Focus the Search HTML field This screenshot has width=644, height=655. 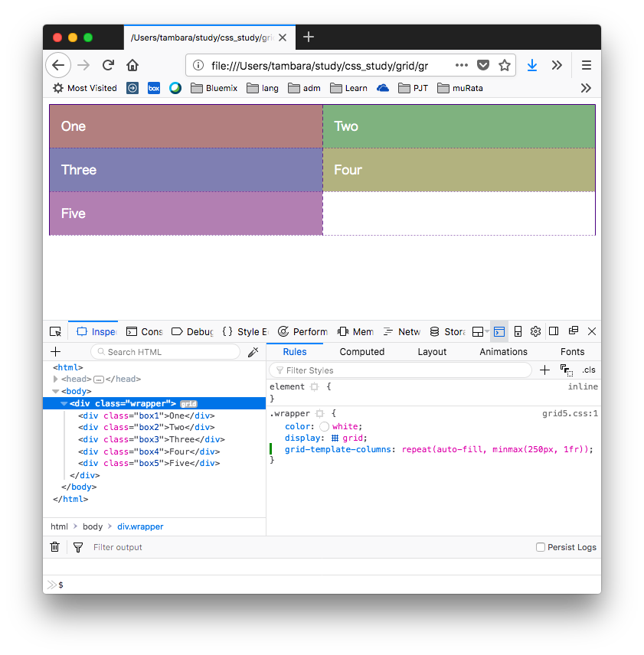pos(165,352)
